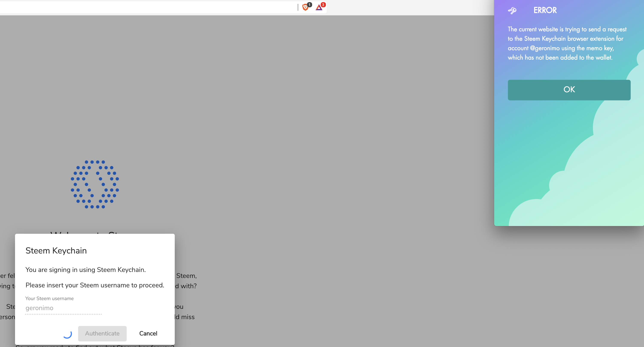The image size is (644, 347).
Task: Click "Please insert your Steem username to proceed."
Action: coord(95,285)
